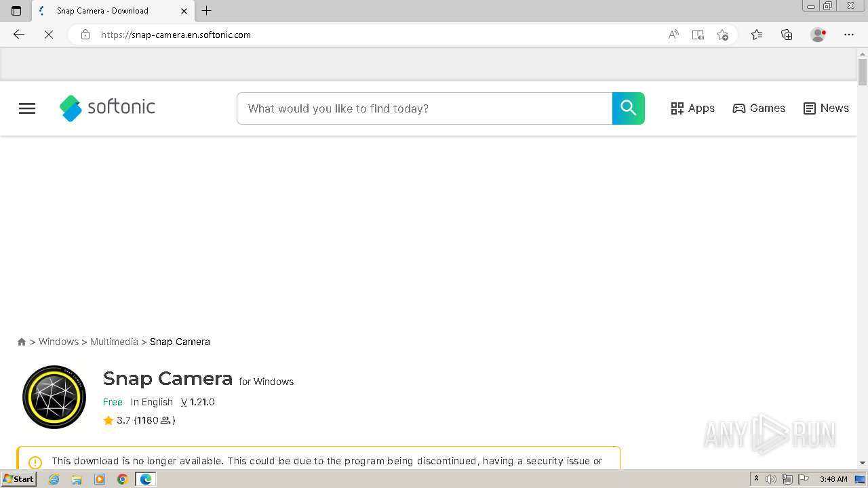Screen dimensions: 868x488
Task: Click the Edge taskbar button
Action: (145, 479)
